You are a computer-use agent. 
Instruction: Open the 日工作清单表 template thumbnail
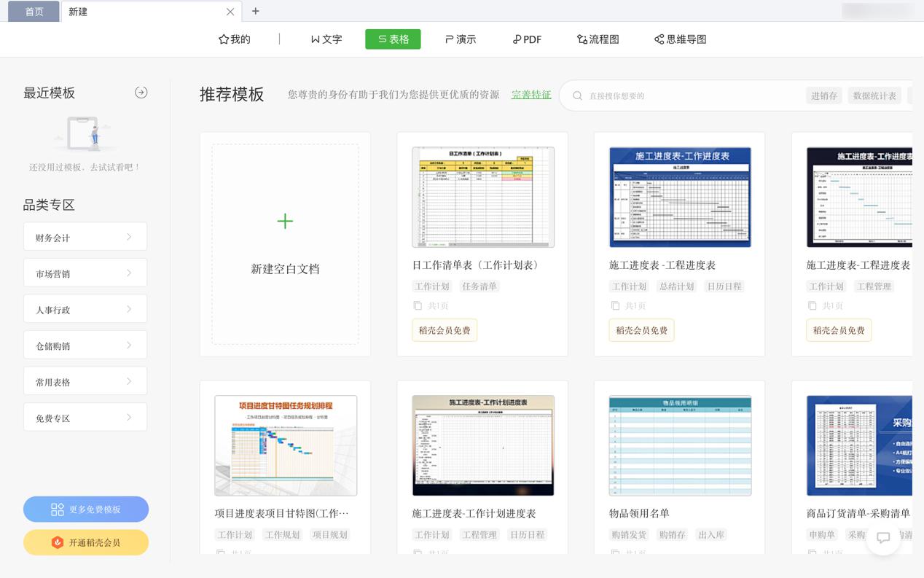coord(483,198)
